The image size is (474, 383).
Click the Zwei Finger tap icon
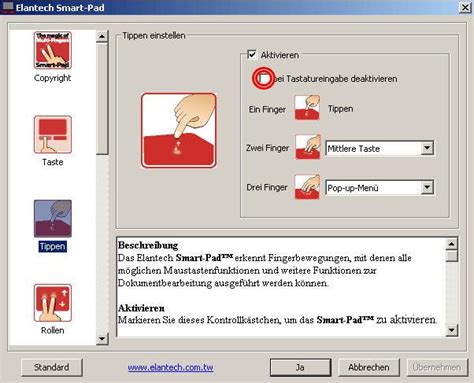307,147
